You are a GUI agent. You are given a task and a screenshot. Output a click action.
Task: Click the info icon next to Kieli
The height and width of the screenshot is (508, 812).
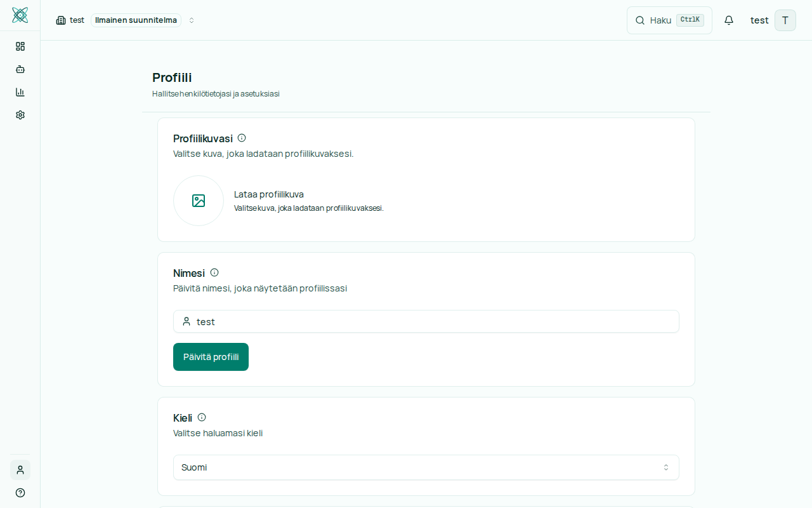[202, 417]
